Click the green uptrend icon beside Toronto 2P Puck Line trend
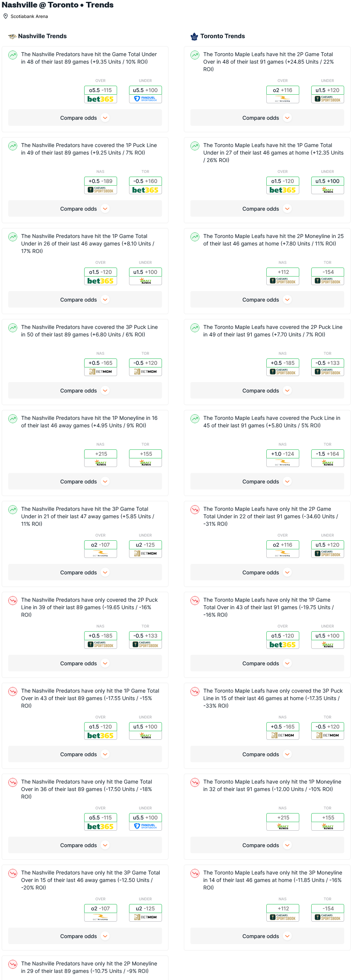 (x=195, y=327)
